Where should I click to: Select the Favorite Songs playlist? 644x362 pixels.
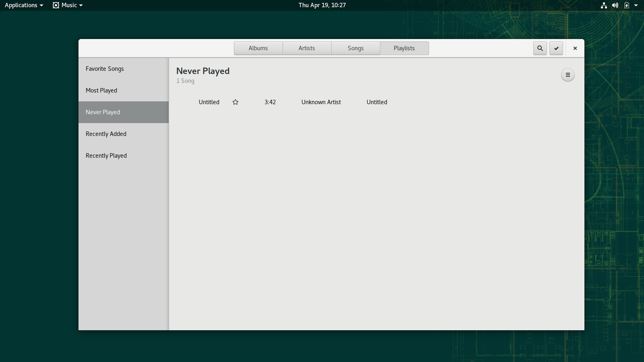pos(105,69)
